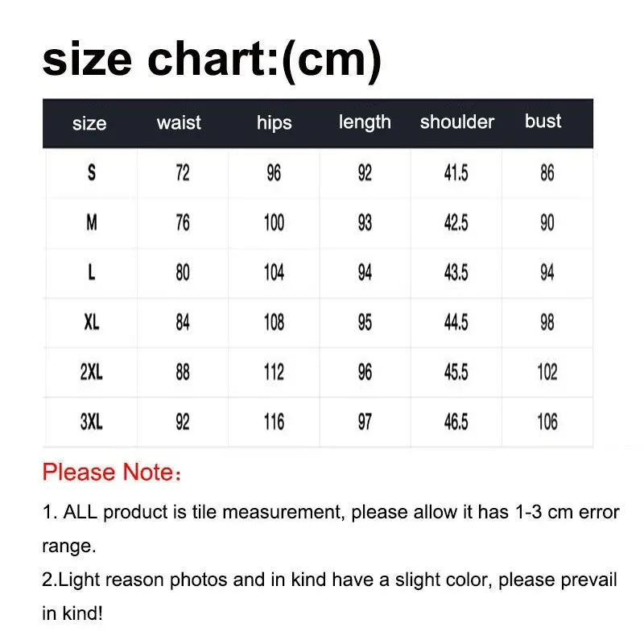Select the bust value 106 cell
The width and height of the screenshot is (644, 644).
[547, 422]
